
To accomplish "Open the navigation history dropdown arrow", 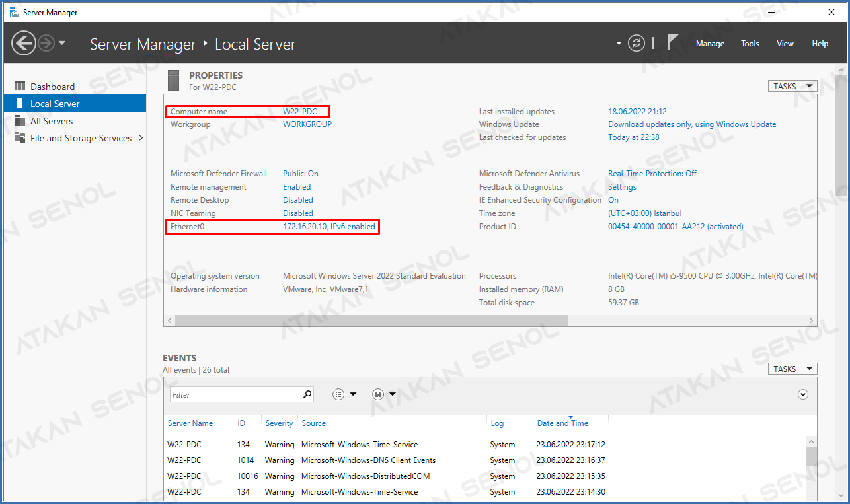I will [x=62, y=44].
